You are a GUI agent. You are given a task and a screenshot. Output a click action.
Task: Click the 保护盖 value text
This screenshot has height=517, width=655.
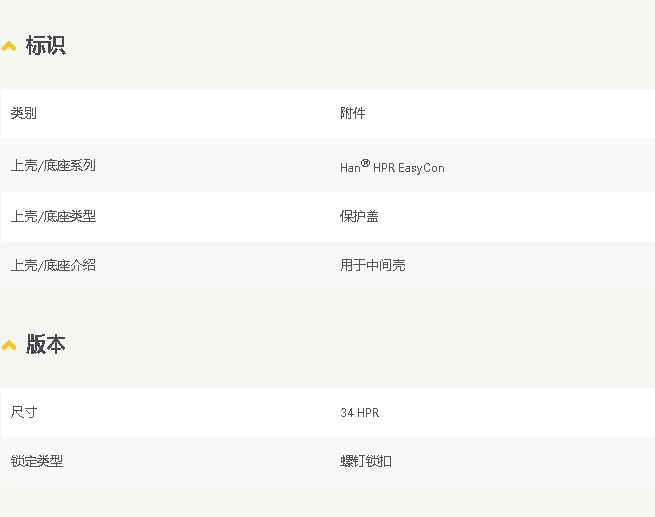(359, 216)
